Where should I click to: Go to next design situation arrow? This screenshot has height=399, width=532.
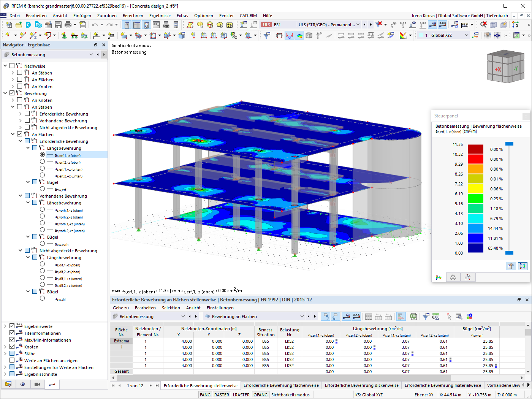click(x=371, y=25)
